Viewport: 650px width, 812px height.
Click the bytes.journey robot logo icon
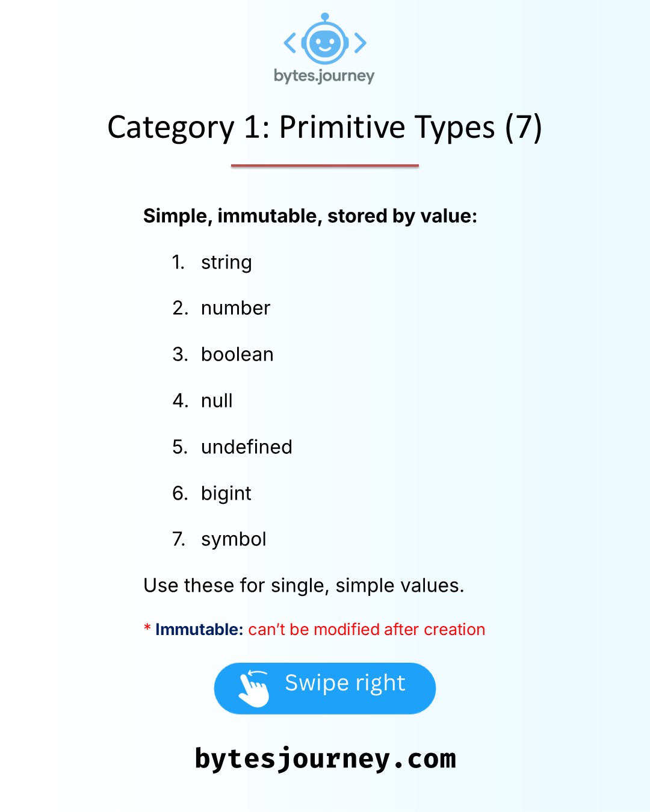(x=324, y=41)
